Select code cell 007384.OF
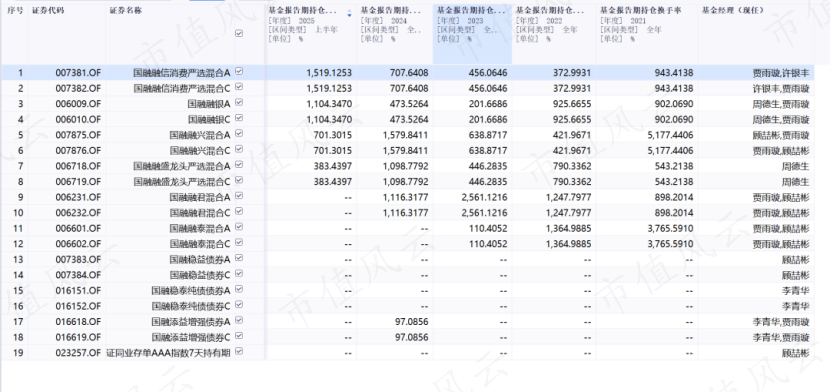The height and width of the screenshot is (392, 830). (78, 275)
